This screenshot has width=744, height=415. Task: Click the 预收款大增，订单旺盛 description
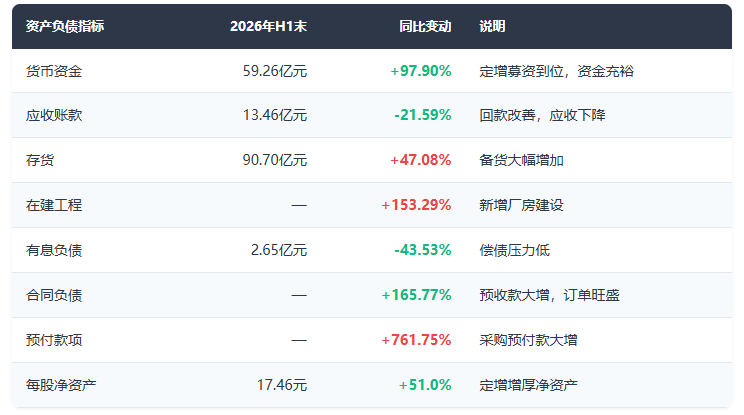click(549, 295)
